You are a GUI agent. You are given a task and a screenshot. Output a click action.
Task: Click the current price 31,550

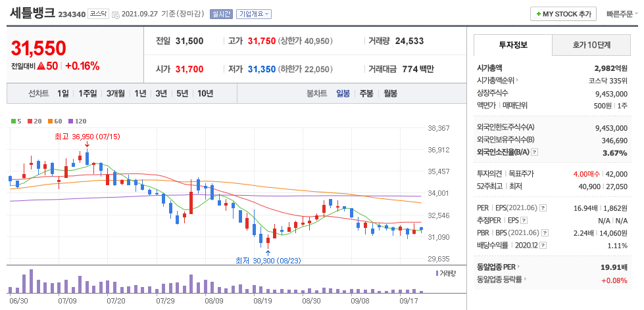38,49
